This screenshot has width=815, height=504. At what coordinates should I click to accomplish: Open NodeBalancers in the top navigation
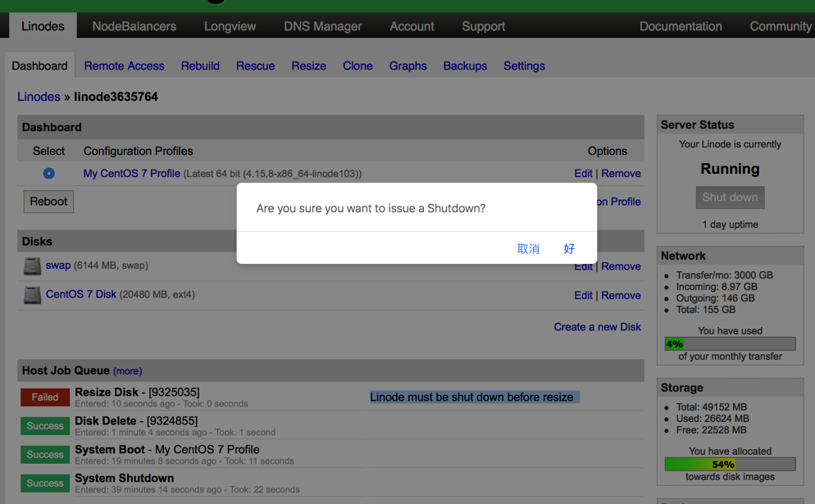134,26
